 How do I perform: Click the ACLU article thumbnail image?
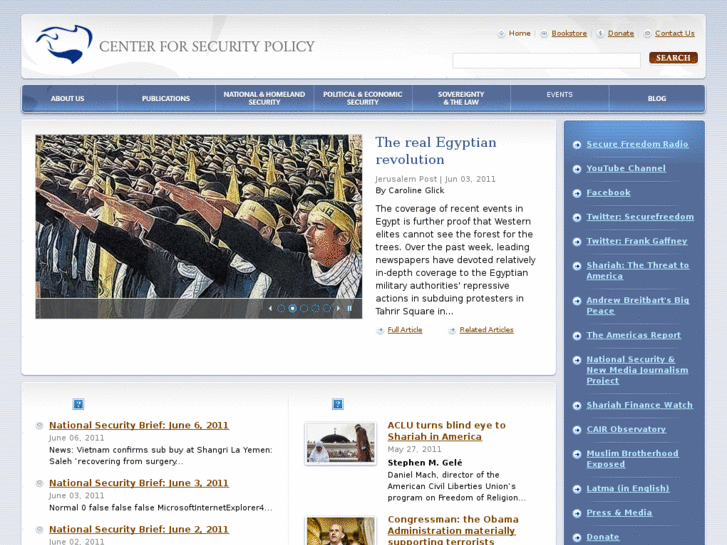(x=340, y=443)
